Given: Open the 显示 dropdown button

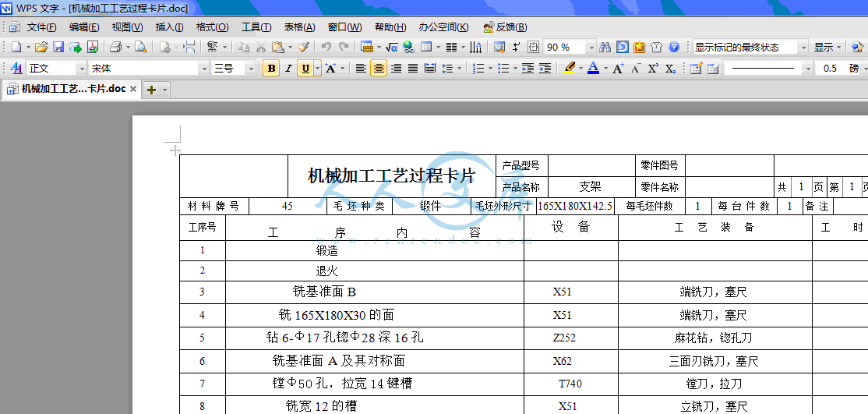Looking at the screenshot, I should pos(827,47).
